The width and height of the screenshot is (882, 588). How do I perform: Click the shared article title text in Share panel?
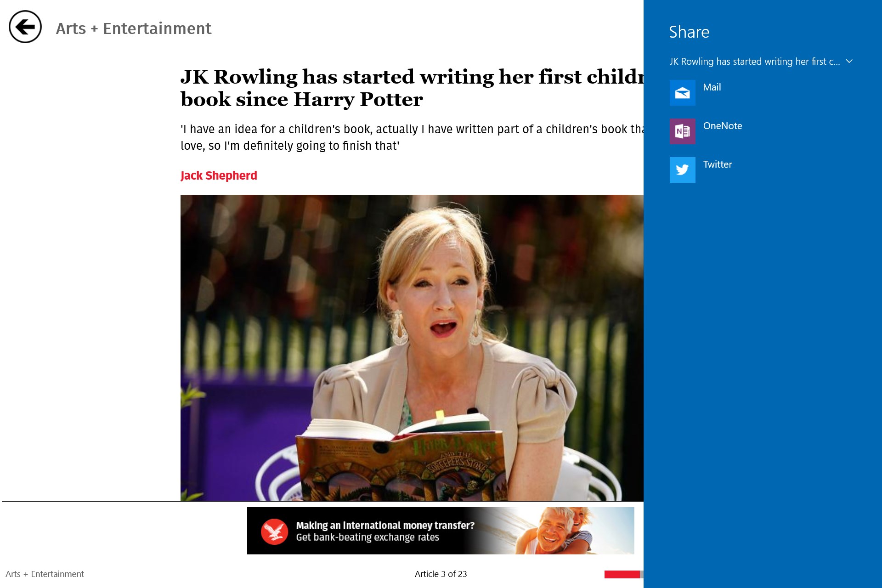tap(754, 62)
